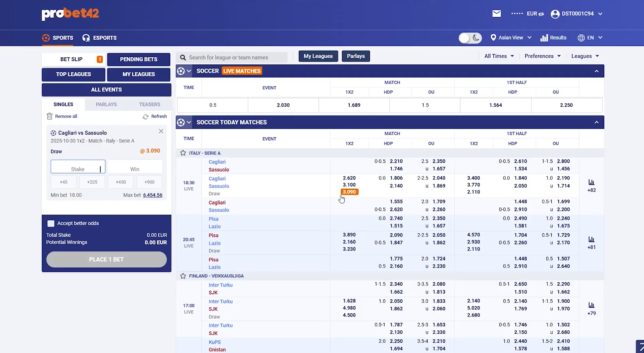
Task: Click the Stake input field
Action: pos(78,167)
